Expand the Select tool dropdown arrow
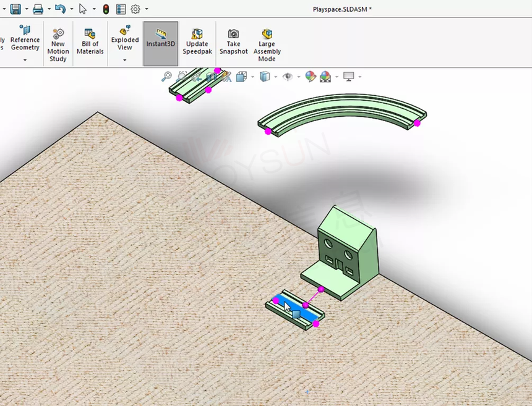Viewport: 532px width, 406px height. tap(94, 9)
